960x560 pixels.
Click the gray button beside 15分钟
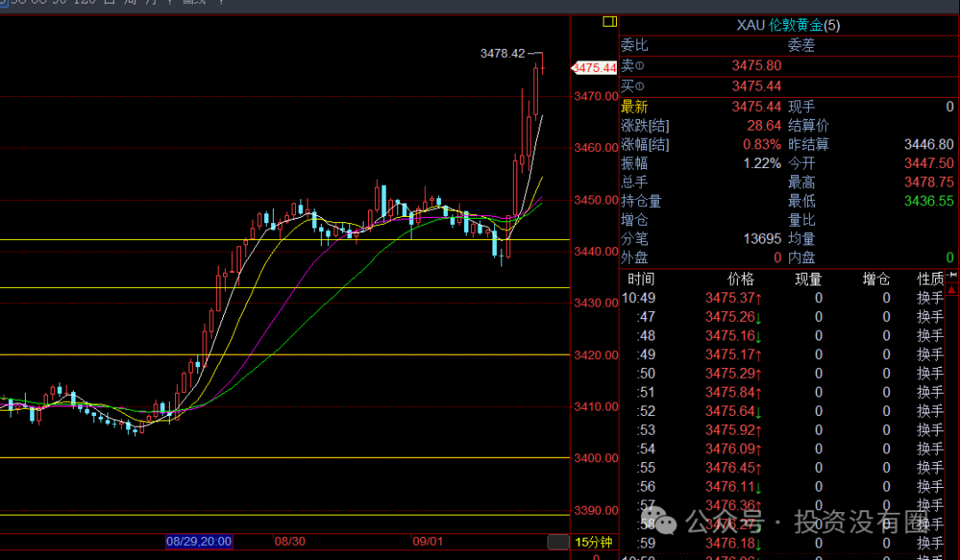[557, 541]
